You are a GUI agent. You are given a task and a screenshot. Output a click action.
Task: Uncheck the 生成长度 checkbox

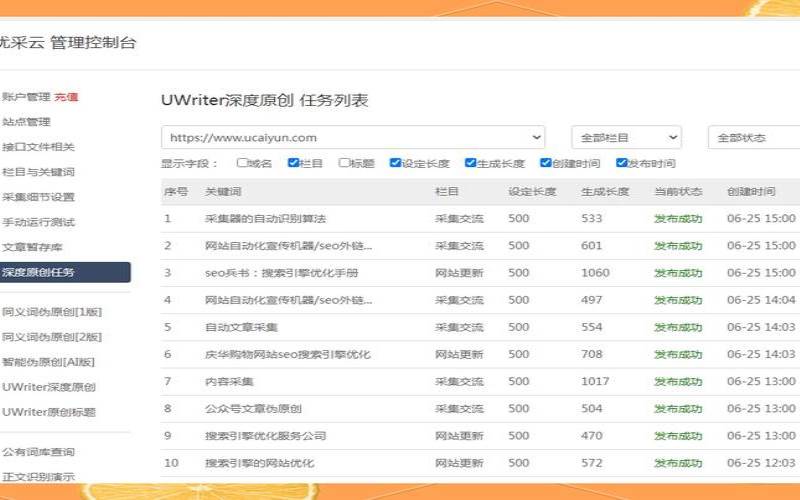(470, 163)
